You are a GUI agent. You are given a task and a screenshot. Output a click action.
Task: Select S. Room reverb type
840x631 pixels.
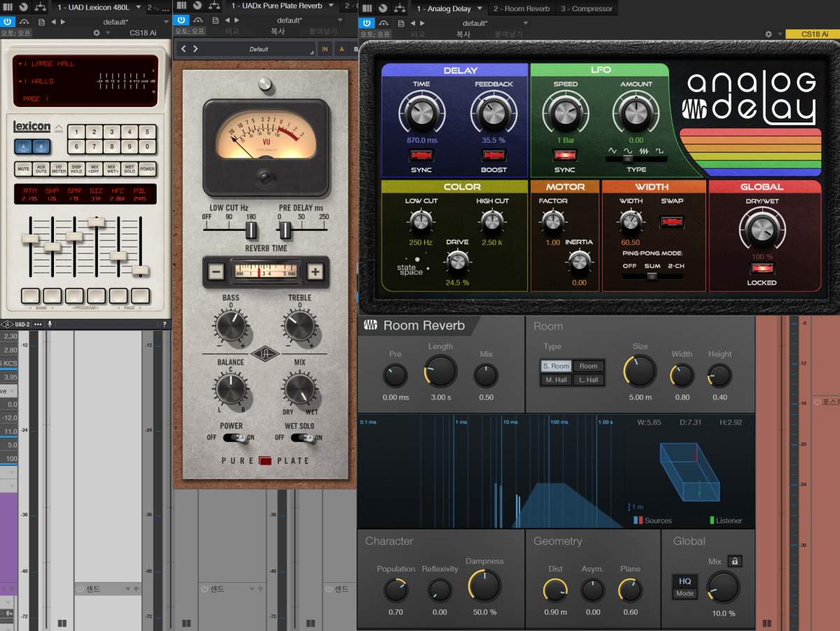(556, 366)
